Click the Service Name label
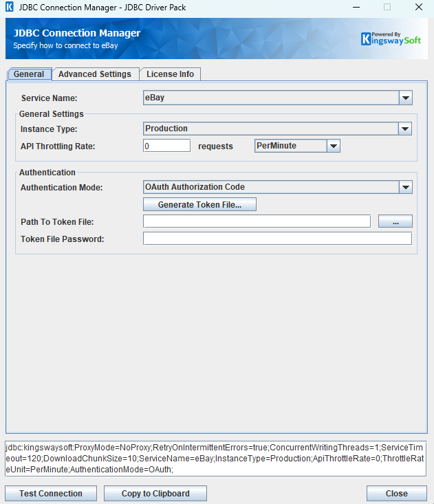This screenshot has width=434, height=504. 50,98
